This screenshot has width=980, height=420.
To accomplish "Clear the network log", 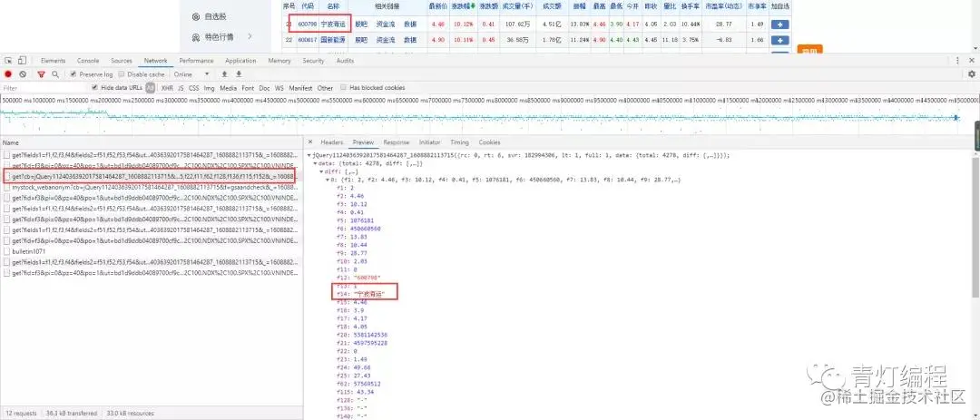I will point(23,74).
